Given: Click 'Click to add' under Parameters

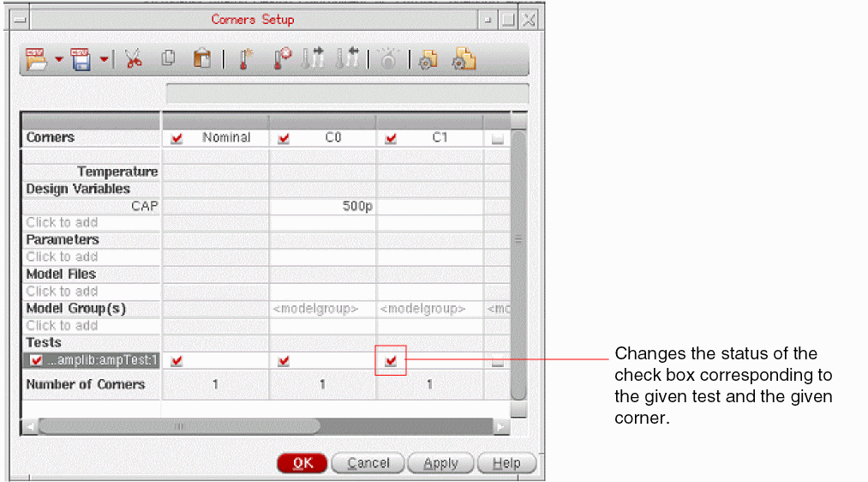Looking at the screenshot, I should click(62, 257).
